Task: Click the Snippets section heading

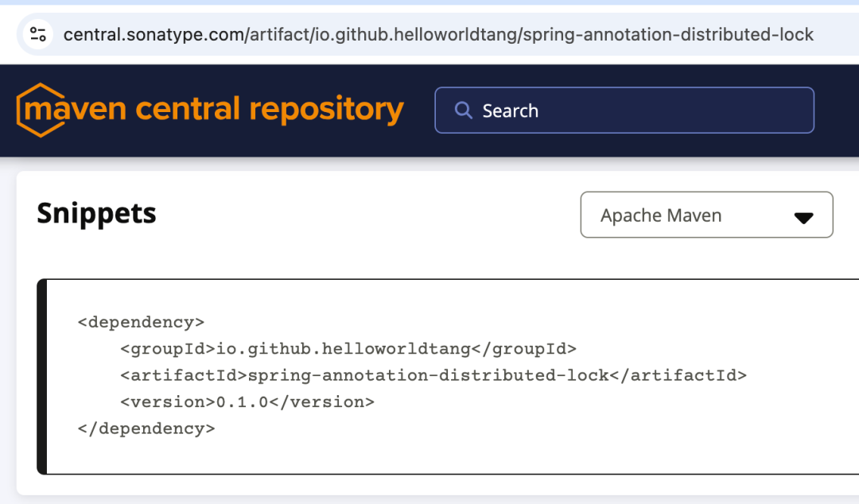Action: 96,213
